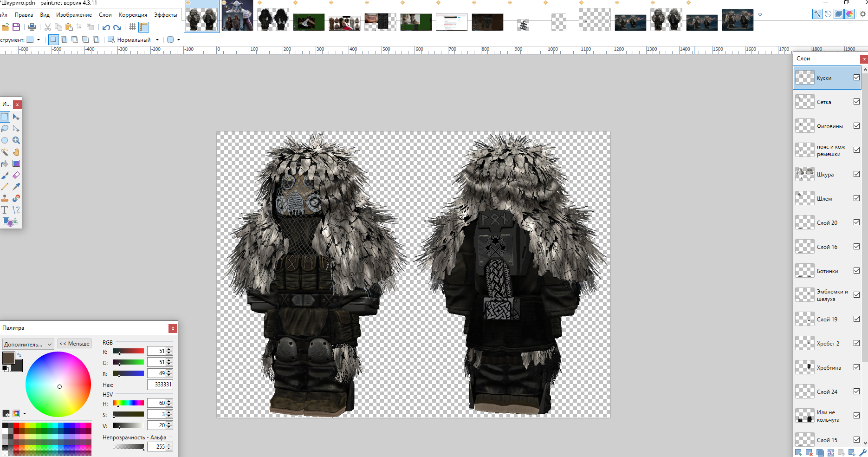Click the Undo arrow icon

coord(106,27)
